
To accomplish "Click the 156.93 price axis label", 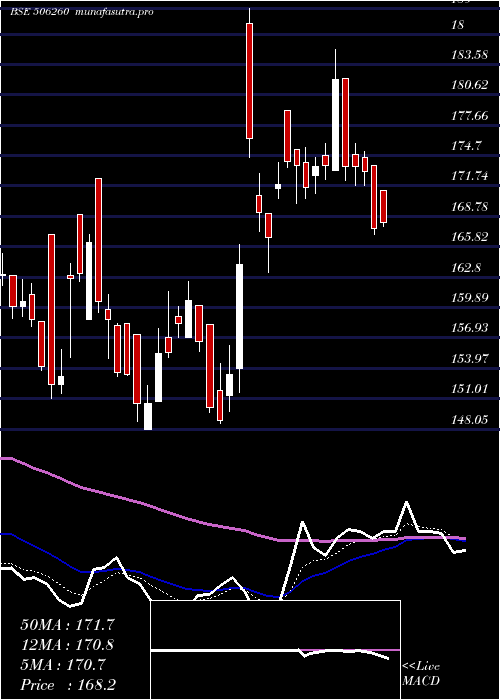I will click(470, 328).
